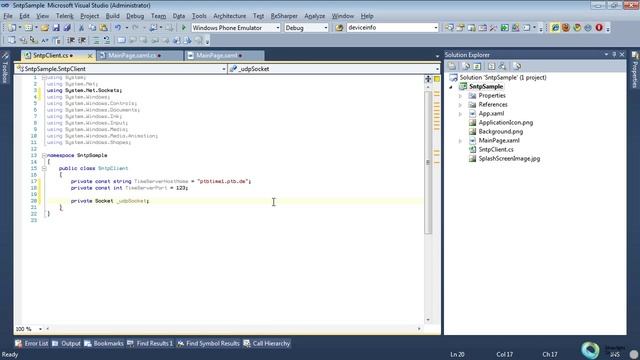Expand the App.xaml node
Screen dimensions: 640x360
click(x=460, y=114)
